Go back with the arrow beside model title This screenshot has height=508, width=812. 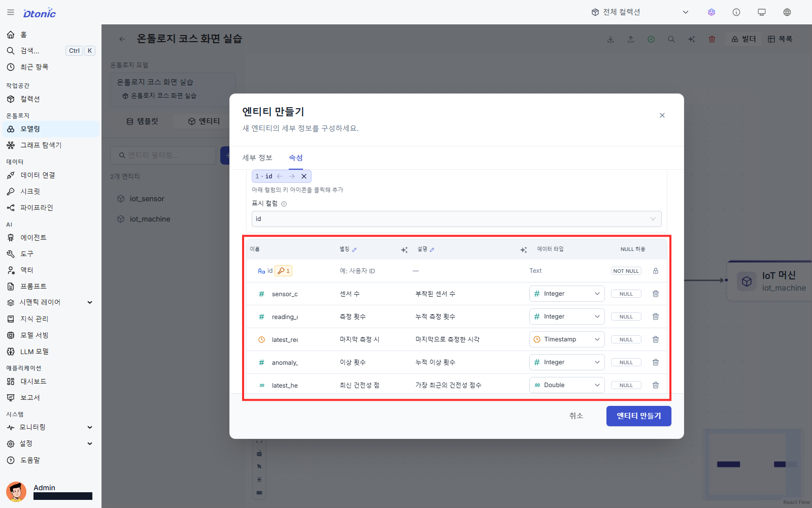pyautogui.click(x=122, y=39)
